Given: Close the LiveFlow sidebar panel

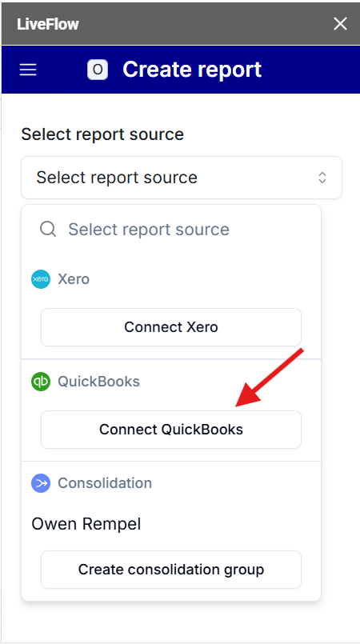Looking at the screenshot, I should click(340, 24).
